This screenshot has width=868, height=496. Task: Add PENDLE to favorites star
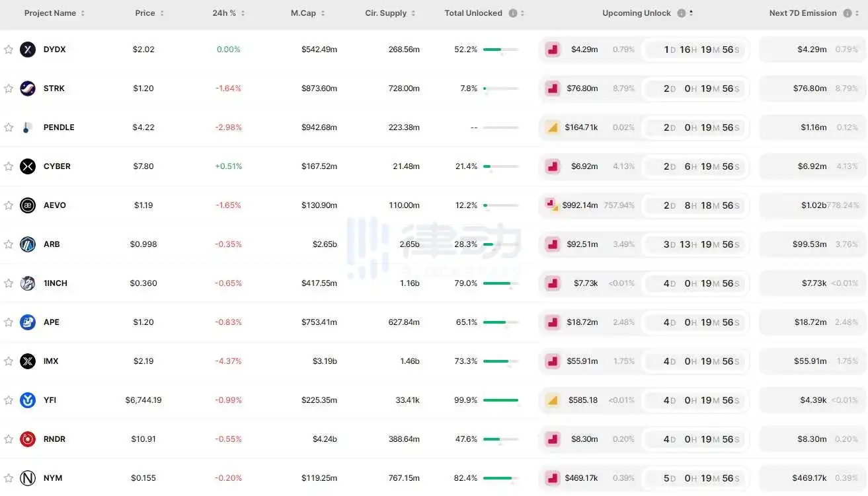click(9, 127)
